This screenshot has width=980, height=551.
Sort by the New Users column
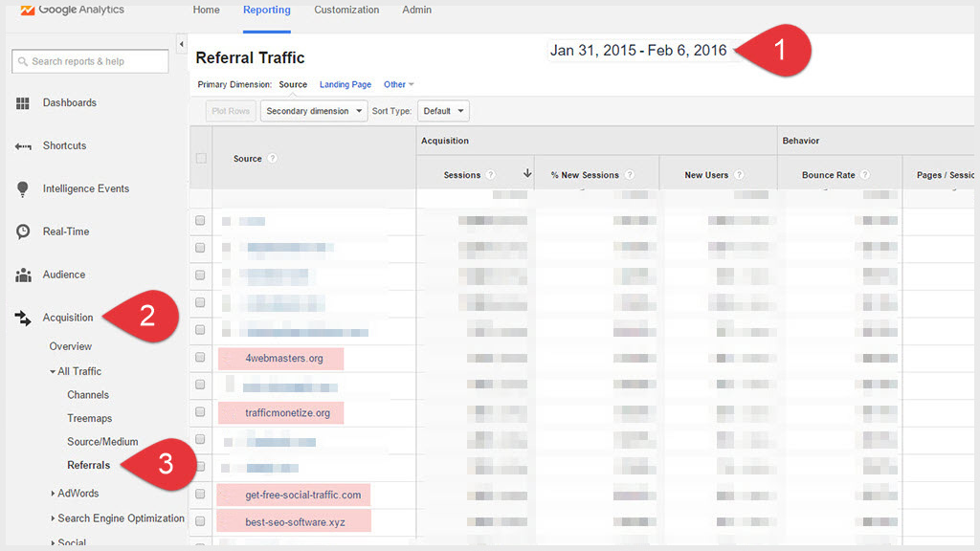[x=706, y=175]
